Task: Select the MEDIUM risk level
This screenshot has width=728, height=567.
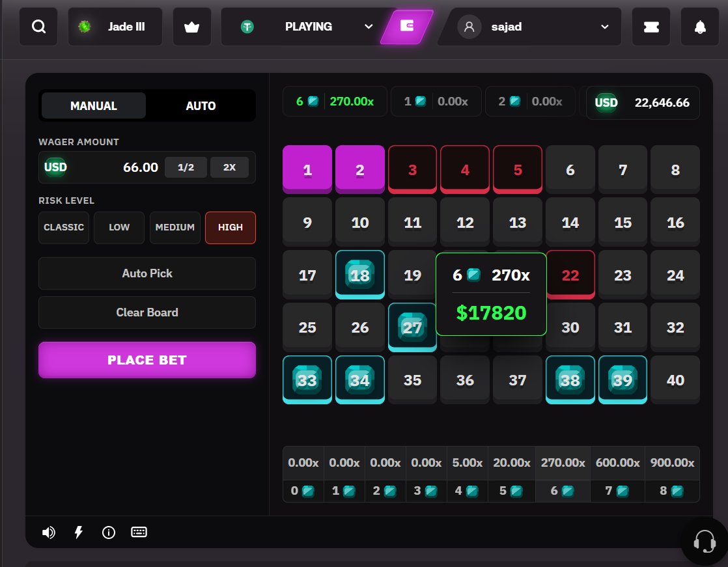Action: pyautogui.click(x=175, y=227)
